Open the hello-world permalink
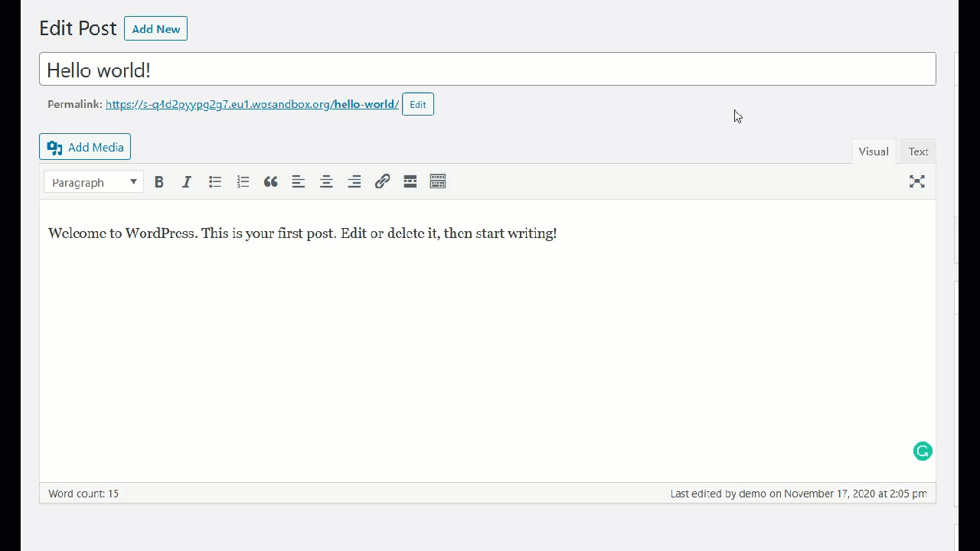This screenshot has width=980, height=551. pyautogui.click(x=252, y=104)
